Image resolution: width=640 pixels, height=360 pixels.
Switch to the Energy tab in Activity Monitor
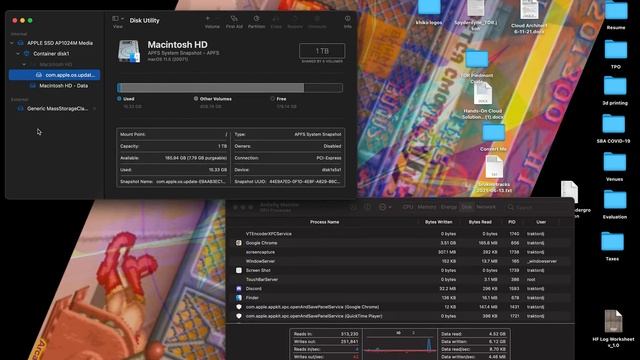click(449, 207)
